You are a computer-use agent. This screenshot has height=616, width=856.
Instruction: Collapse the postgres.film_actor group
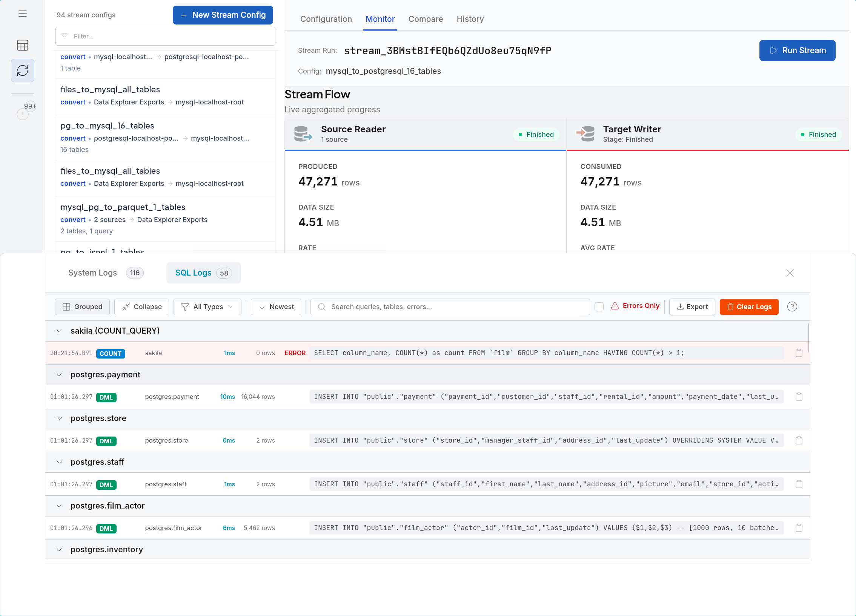[59, 506]
